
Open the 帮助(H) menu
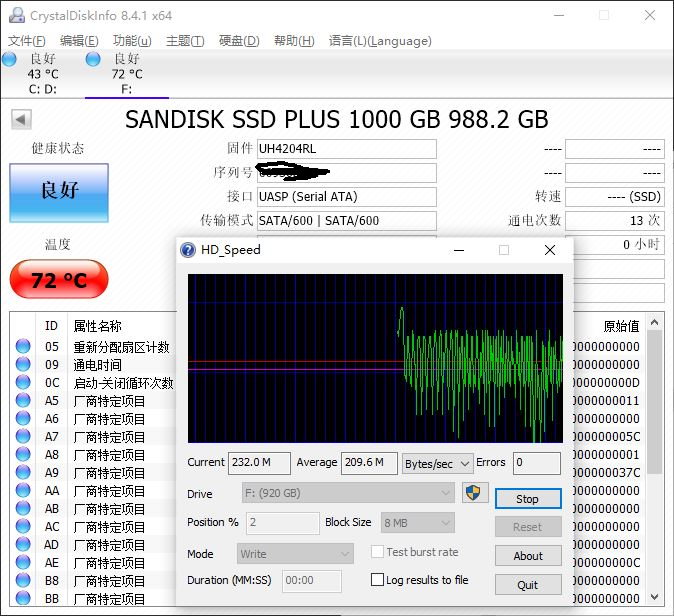pos(294,41)
